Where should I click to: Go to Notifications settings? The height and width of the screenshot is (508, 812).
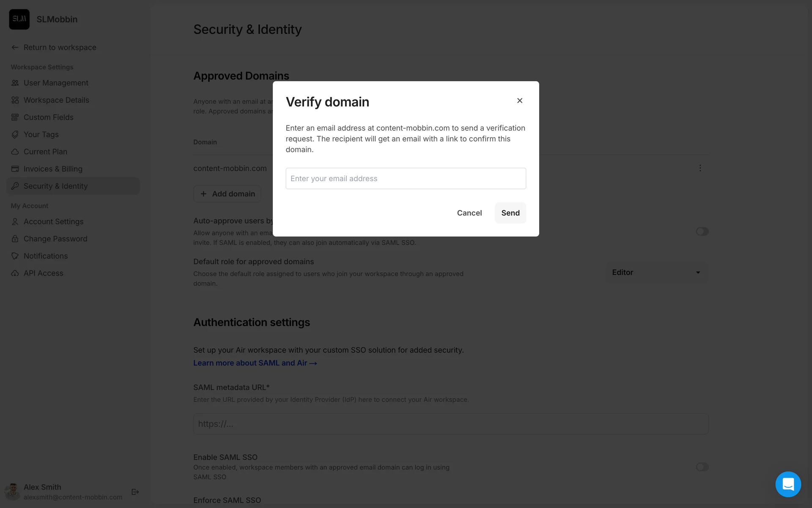pyautogui.click(x=46, y=256)
